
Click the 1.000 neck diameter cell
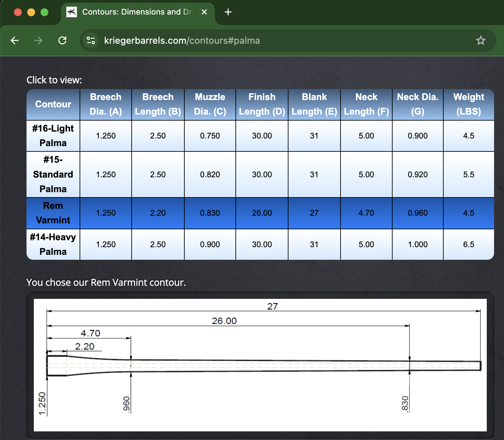[x=418, y=245]
